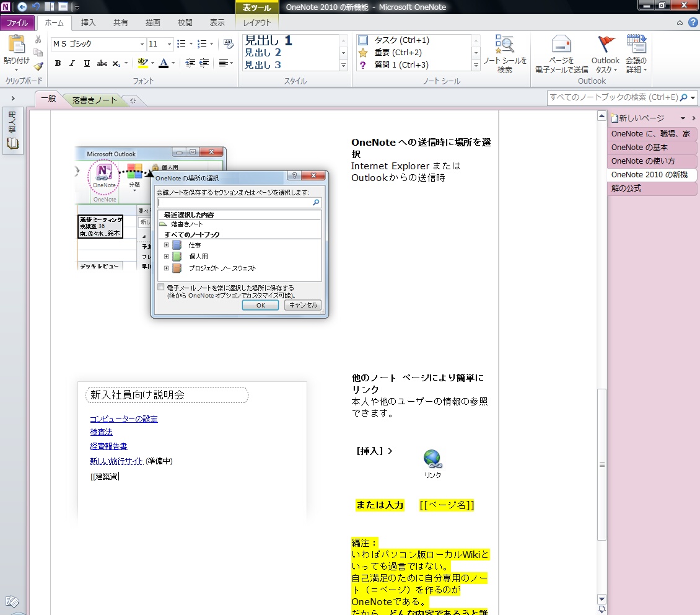The width and height of the screenshot is (700, 615).
Task: Collapse the ribbon with the caret button
Action: (x=680, y=23)
